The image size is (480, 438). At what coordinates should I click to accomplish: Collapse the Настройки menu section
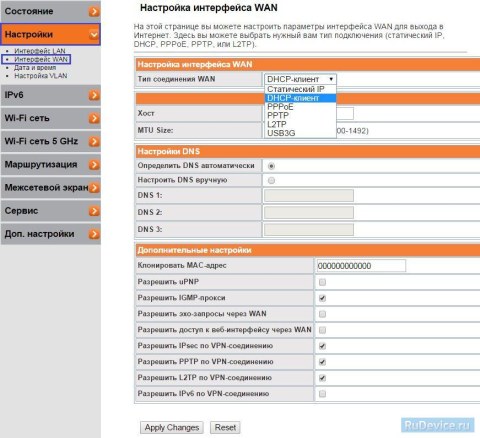[51, 34]
